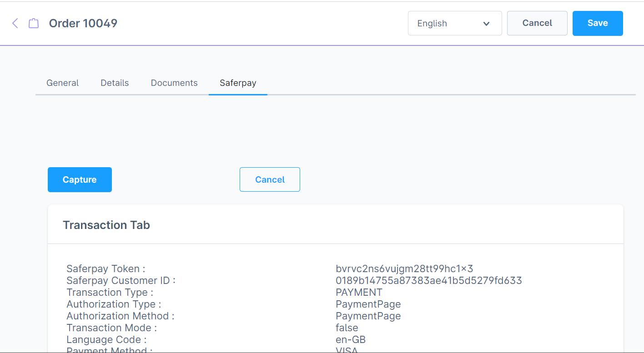
Task: Click the Order 10049 title
Action: tap(83, 23)
